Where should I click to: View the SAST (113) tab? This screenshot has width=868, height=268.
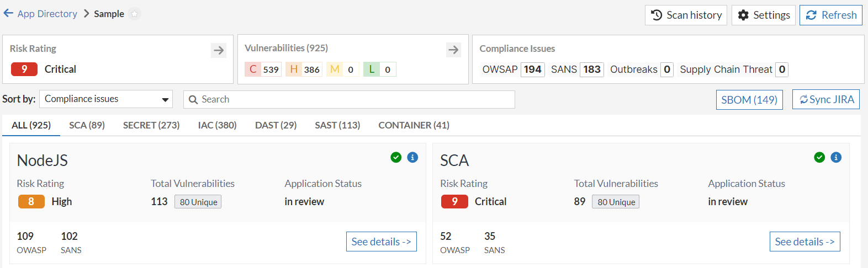[x=337, y=125]
